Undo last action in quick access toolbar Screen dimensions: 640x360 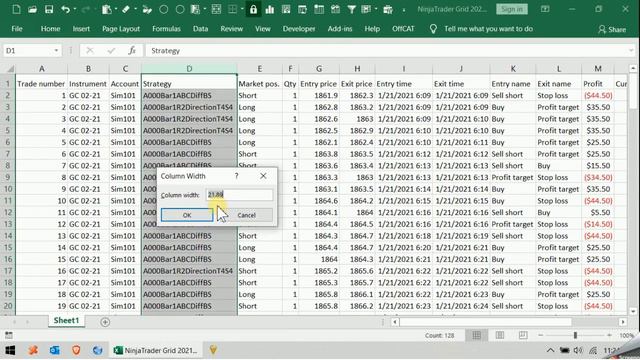tap(65, 9)
